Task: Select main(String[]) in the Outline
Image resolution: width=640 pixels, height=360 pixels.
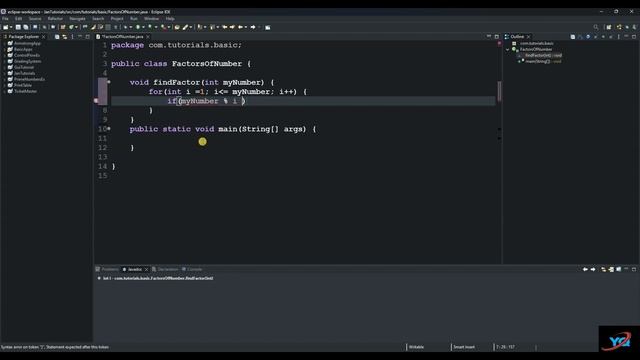Action: [543, 61]
